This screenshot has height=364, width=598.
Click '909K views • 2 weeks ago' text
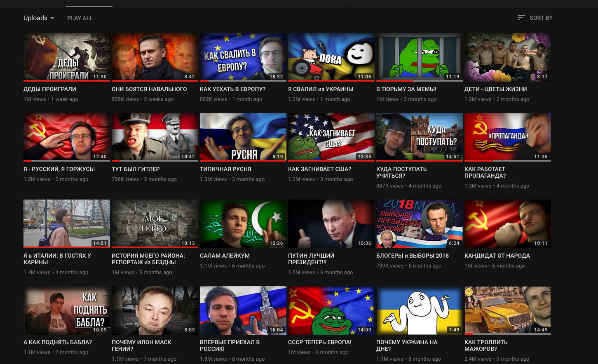tap(143, 99)
